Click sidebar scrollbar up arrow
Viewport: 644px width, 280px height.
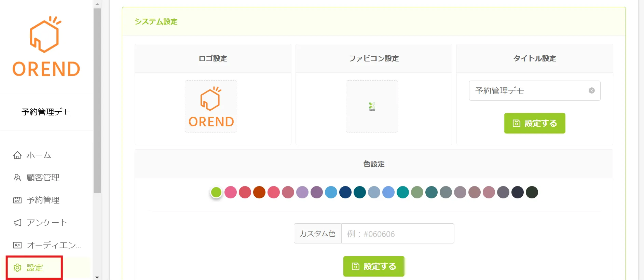pos(97,4)
